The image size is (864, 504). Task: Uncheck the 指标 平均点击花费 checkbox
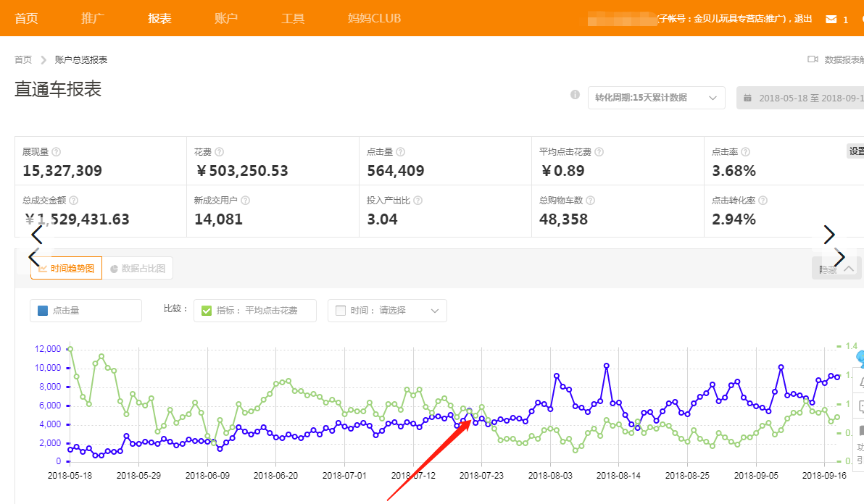pyautogui.click(x=207, y=311)
